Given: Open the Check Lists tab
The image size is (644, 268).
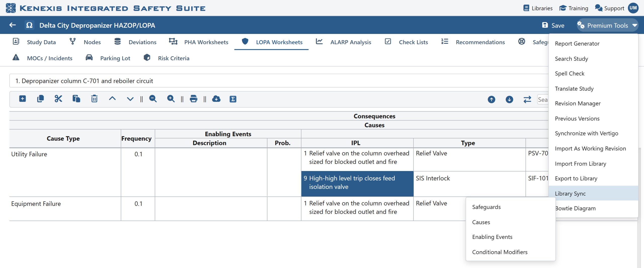Looking at the screenshot, I should (406, 42).
